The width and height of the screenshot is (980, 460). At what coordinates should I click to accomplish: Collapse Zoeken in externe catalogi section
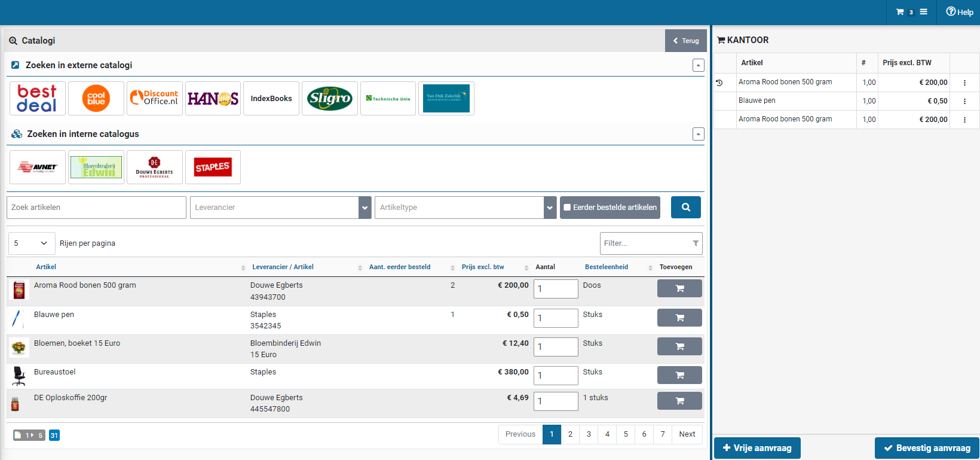pos(698,65)
